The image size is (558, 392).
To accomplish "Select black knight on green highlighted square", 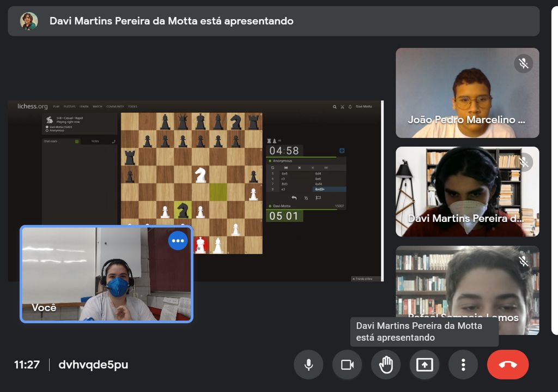I will [x=183, y=210].
